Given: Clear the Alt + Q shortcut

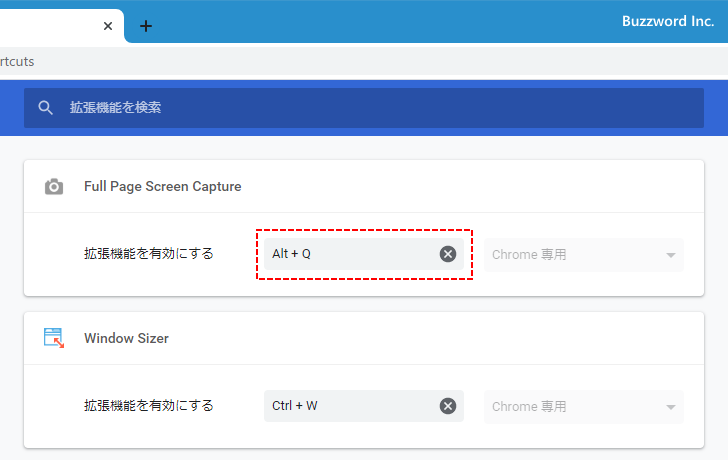Looking at the screenshot, I should coord(448,254).
